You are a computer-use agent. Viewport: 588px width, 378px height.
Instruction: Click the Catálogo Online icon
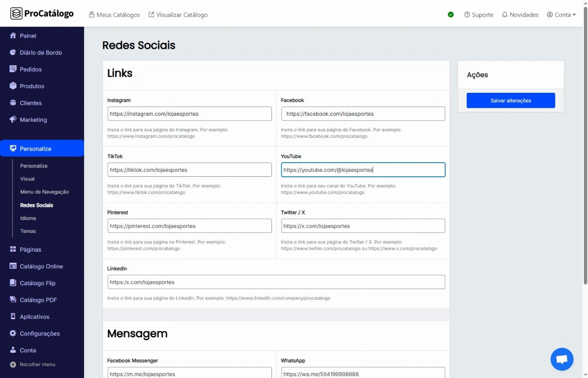coord(13,266)
